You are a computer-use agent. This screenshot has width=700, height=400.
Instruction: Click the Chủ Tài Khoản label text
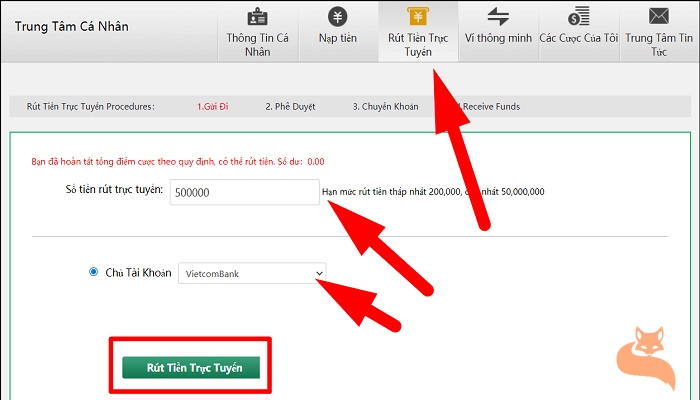(138, 273)
